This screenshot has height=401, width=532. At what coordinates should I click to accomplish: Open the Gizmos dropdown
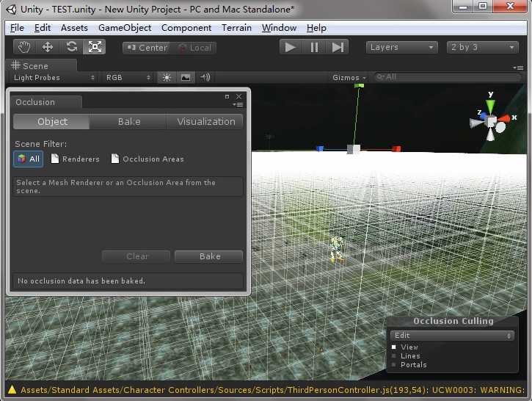[349, 78]
